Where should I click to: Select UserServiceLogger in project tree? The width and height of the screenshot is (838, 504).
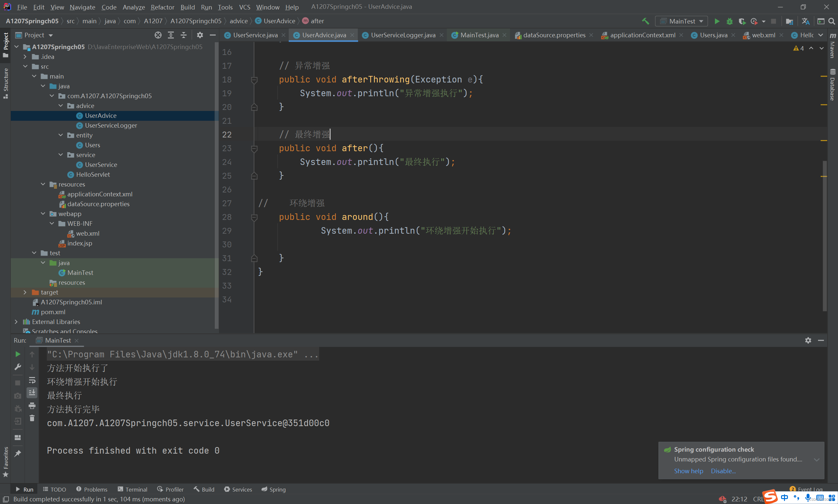111,125
